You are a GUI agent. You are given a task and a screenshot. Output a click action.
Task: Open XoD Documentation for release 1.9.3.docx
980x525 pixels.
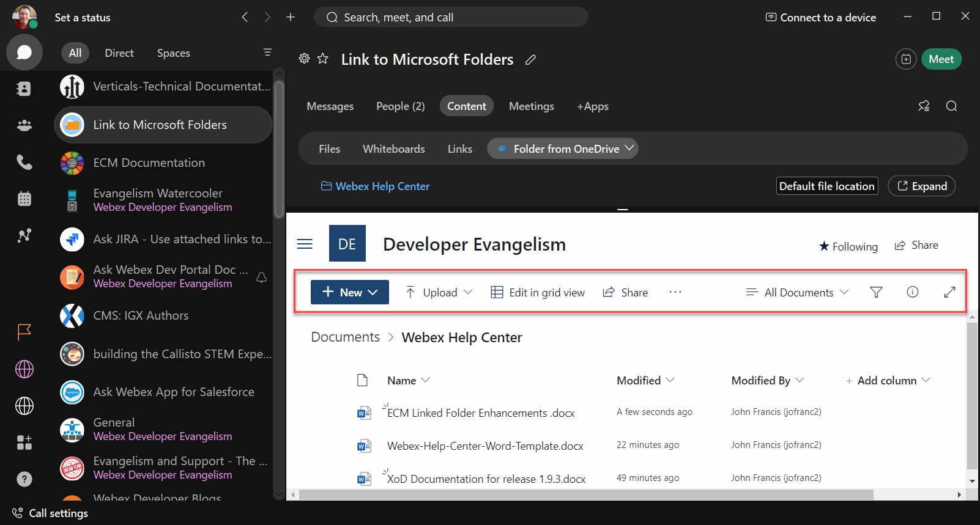pos(486,479)
